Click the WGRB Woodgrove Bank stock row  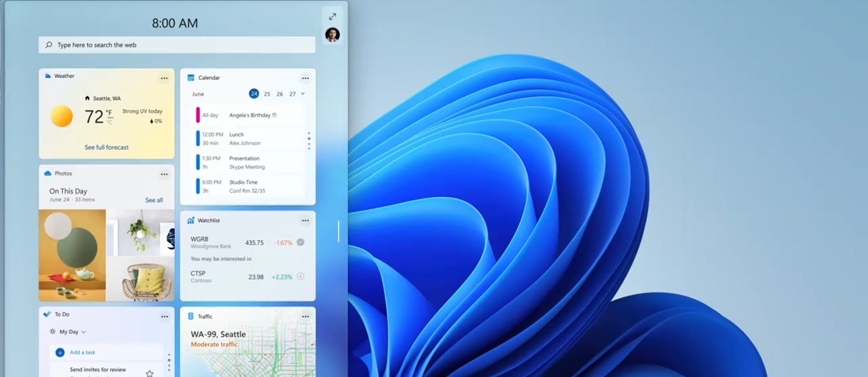point(248,242)
